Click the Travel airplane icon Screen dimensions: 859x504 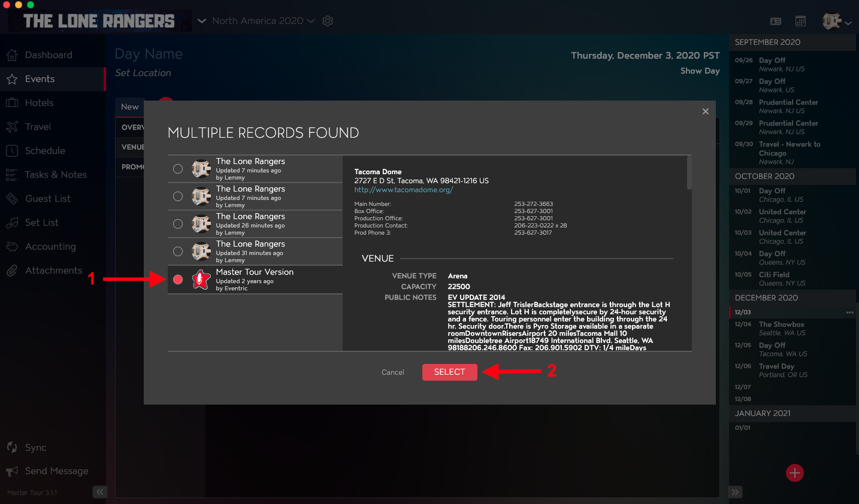point(12,127)
